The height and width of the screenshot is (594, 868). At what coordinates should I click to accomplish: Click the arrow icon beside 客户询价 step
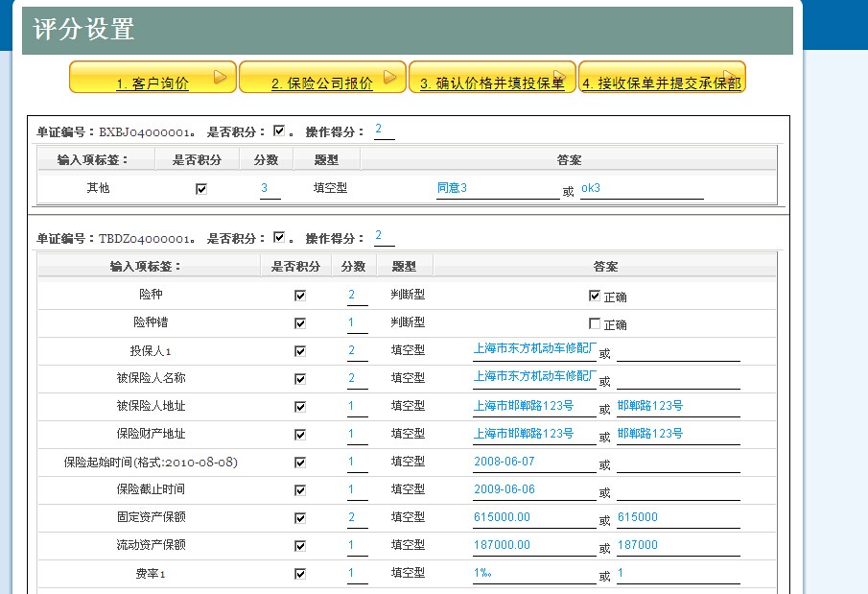(x=220, y=78)
